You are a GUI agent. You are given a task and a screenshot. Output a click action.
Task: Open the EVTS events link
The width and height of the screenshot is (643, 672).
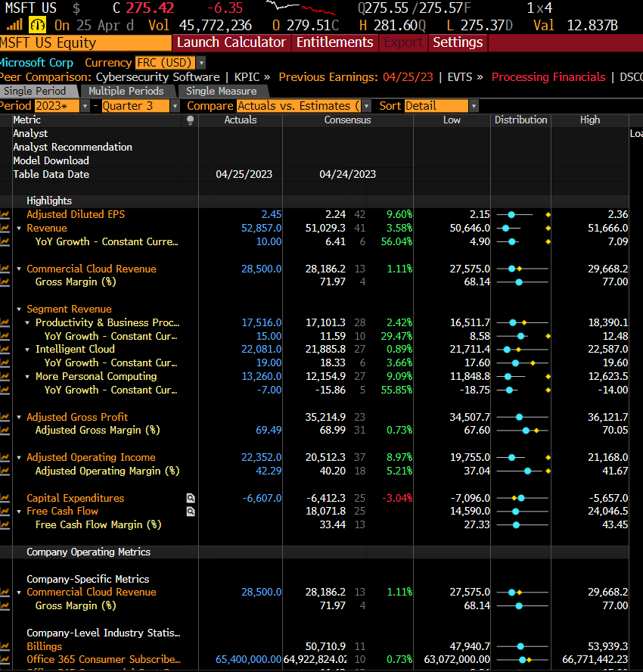coord(465,77)
